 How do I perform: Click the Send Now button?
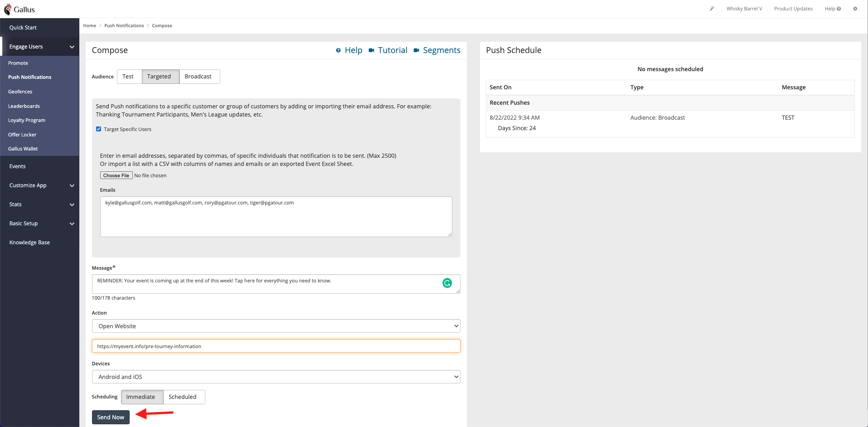(111, 417)
